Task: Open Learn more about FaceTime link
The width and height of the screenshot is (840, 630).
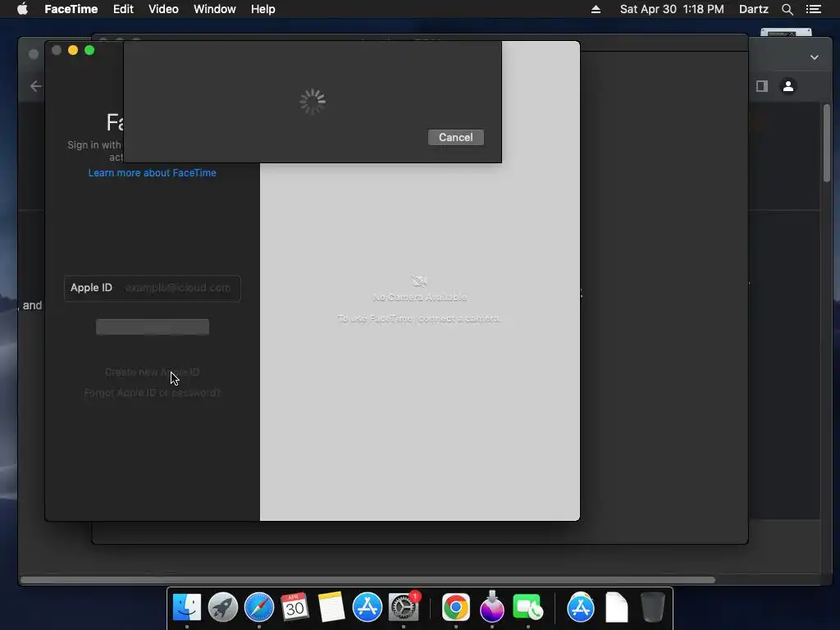Action: [x=152, y=173]
